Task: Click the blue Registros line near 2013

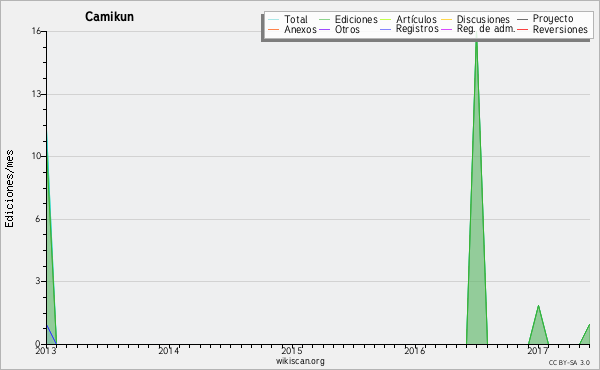Action: (x=51, y=334)
